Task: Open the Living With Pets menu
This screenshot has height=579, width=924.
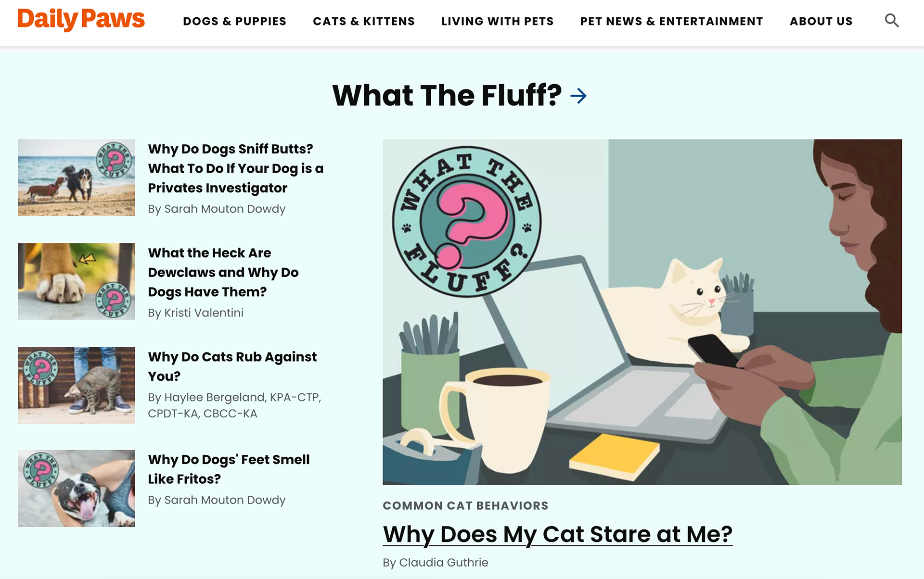Action: [497, 21]
